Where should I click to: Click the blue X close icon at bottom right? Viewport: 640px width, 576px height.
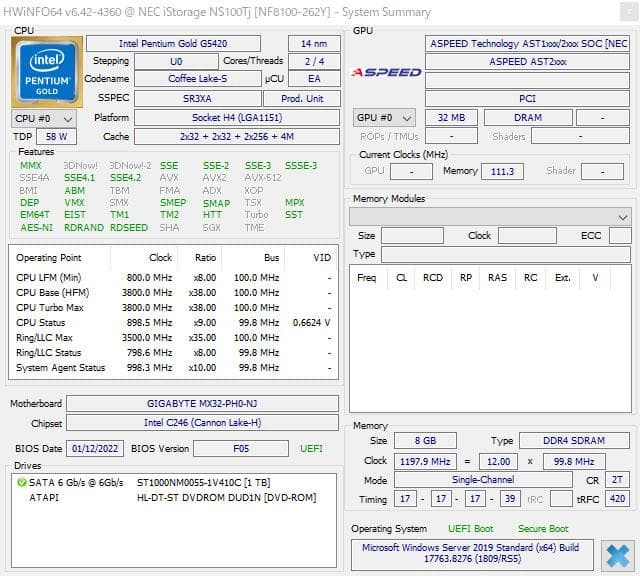[618, 556]
